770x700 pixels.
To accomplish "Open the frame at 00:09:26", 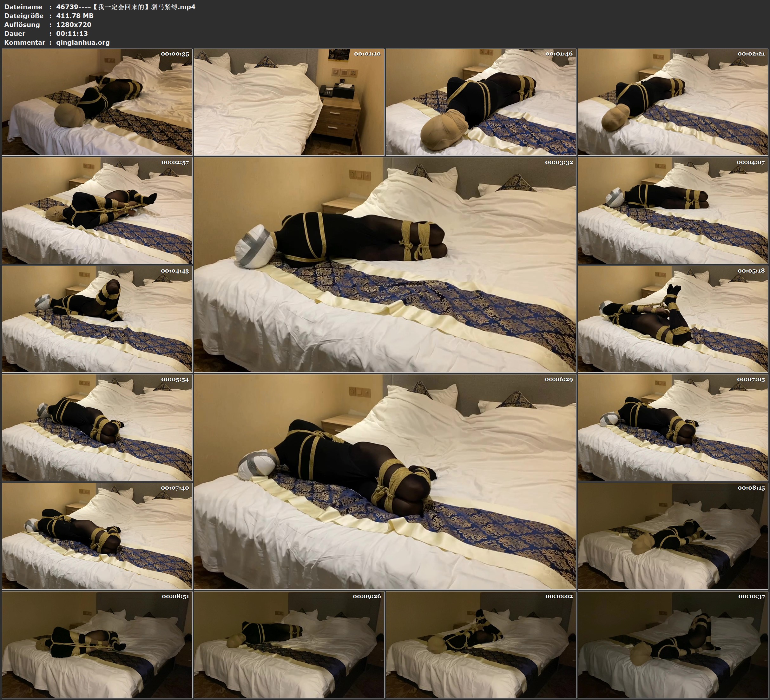I will coord(289,644).
